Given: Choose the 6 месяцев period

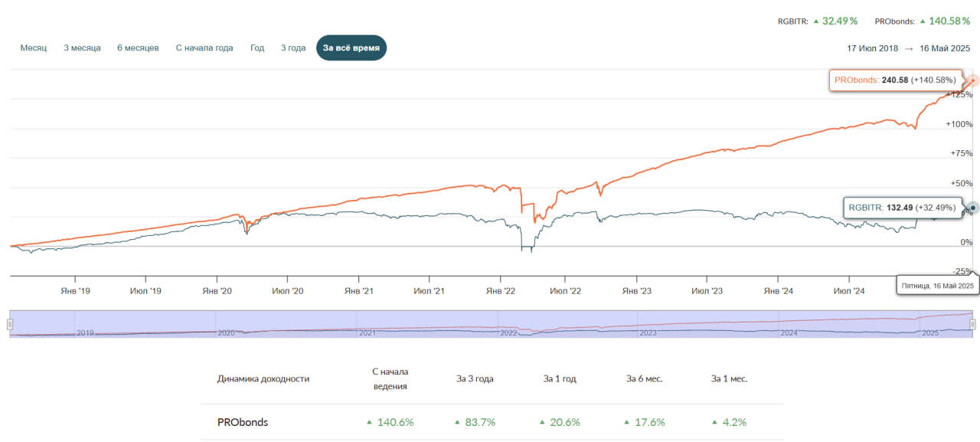Looking at the screenshot, I should (x=138, y=47).
